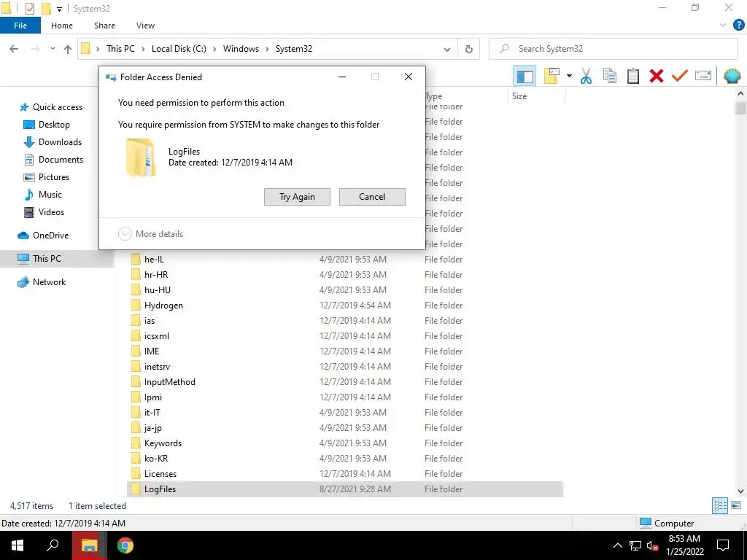
Task: Select Network in the navigation pane
Action: 42,282
